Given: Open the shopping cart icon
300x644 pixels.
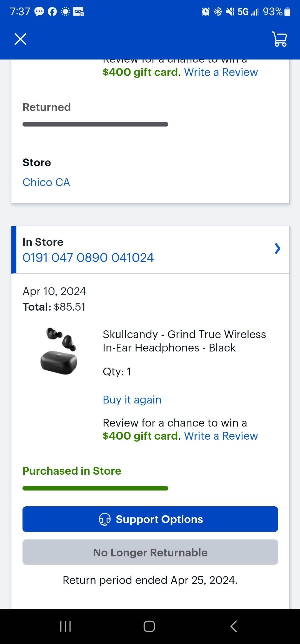Looking at the screenshot, I should (x=279, y=39).
